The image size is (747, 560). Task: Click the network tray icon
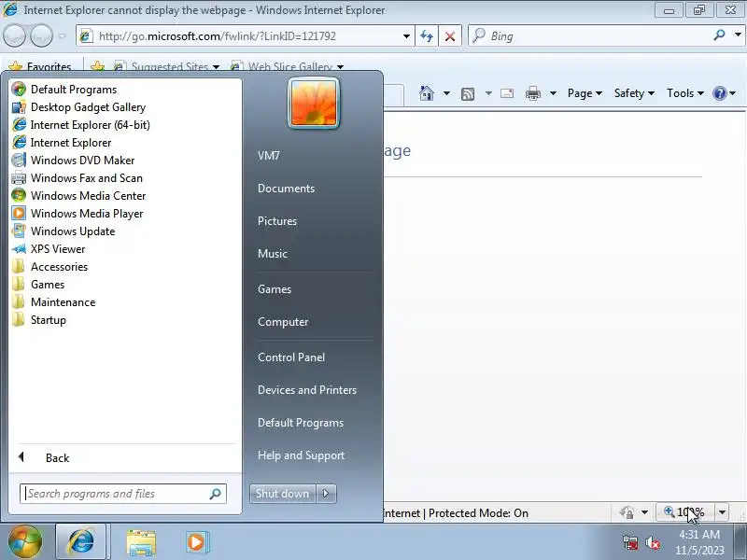(x=629, y=542)
